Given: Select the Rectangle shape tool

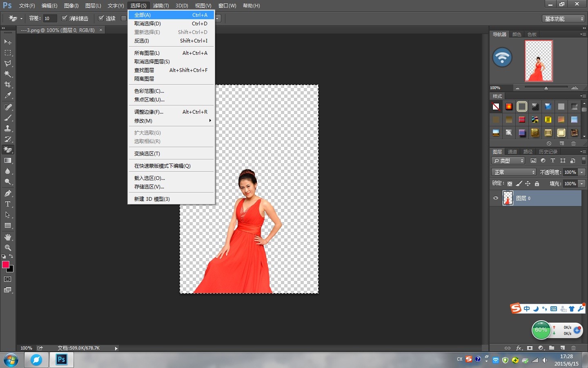Looking at the screenshot, I should point(8,225).
